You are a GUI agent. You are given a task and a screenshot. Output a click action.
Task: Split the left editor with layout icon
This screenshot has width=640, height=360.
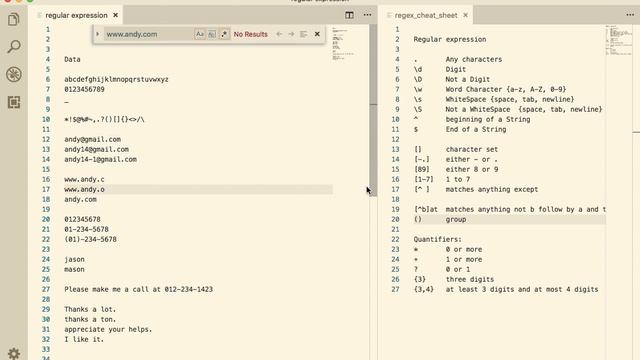point(349,15)
